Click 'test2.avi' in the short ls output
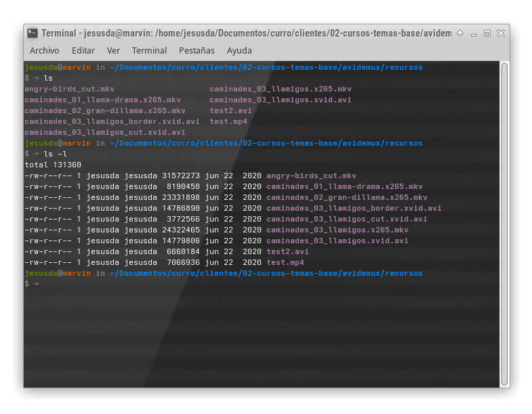The height and width of the screenshot is (414, 532). pyautogui.click(x=230, y=111)
